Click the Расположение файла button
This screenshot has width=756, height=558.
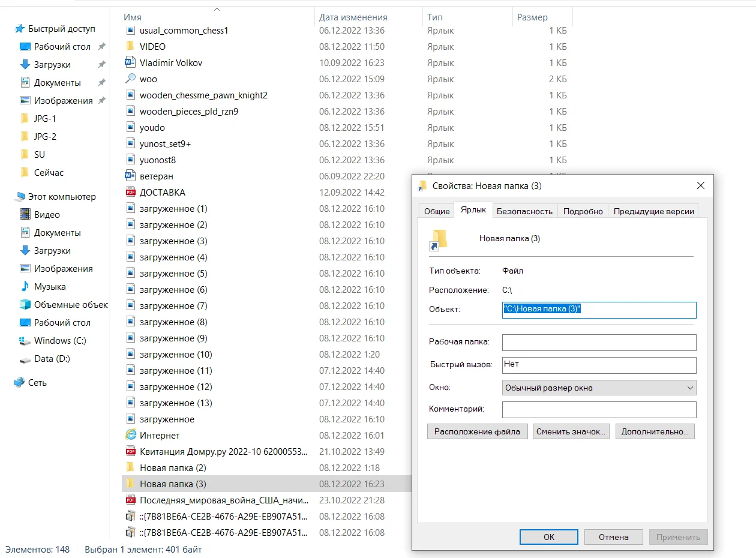(x=477, y=431)
